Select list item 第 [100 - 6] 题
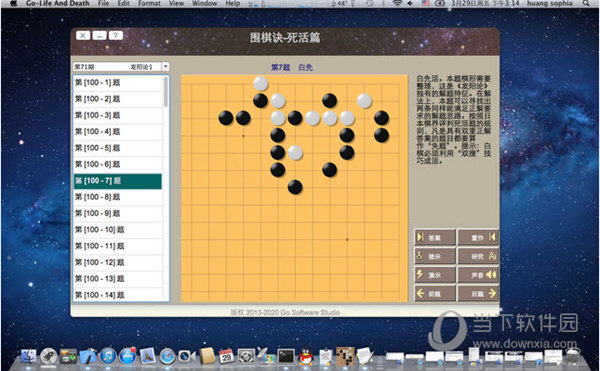The height and width of the screenshot is (371, 600). click(118, 164)
